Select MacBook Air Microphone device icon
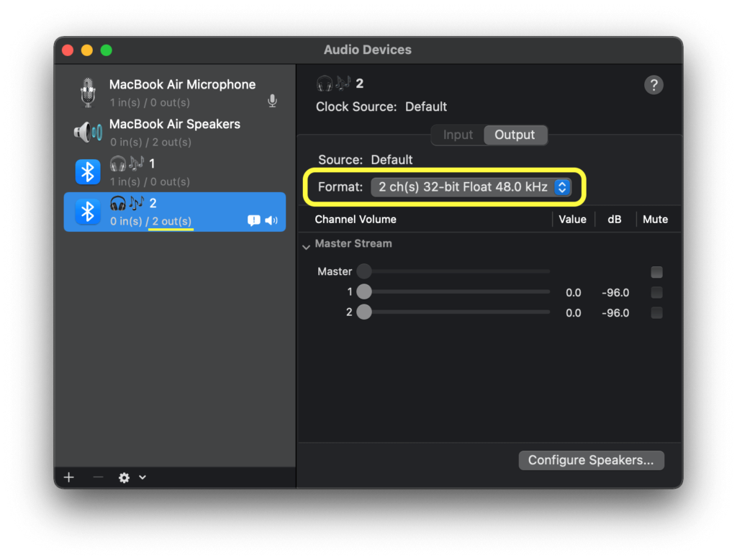The height and width of the screenshot is (560, 737). point(88,92)
